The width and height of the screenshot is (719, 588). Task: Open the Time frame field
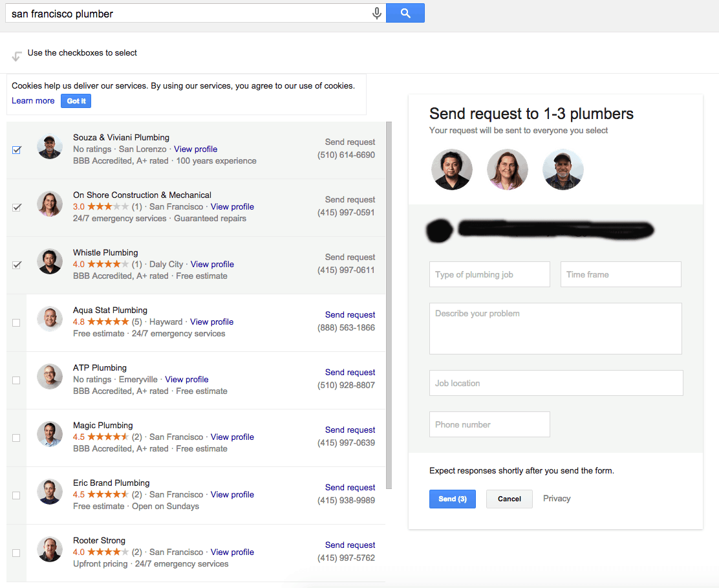tap(621, 274)
